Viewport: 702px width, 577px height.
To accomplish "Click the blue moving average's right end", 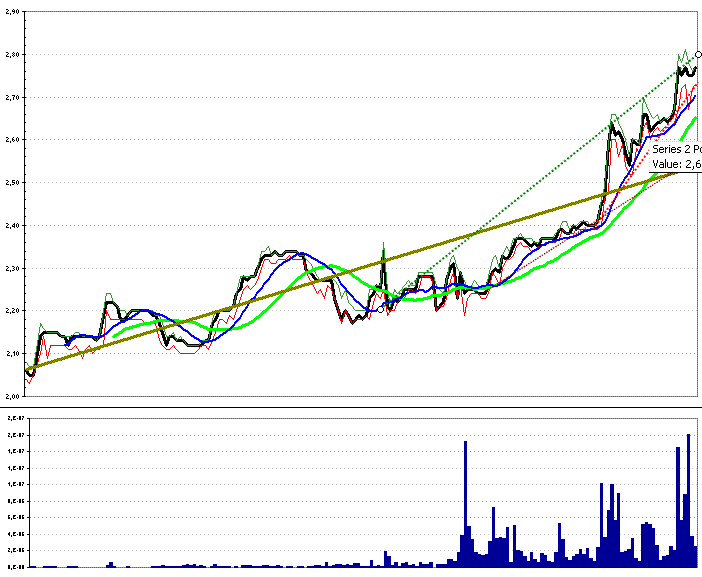I will (695, 96).
